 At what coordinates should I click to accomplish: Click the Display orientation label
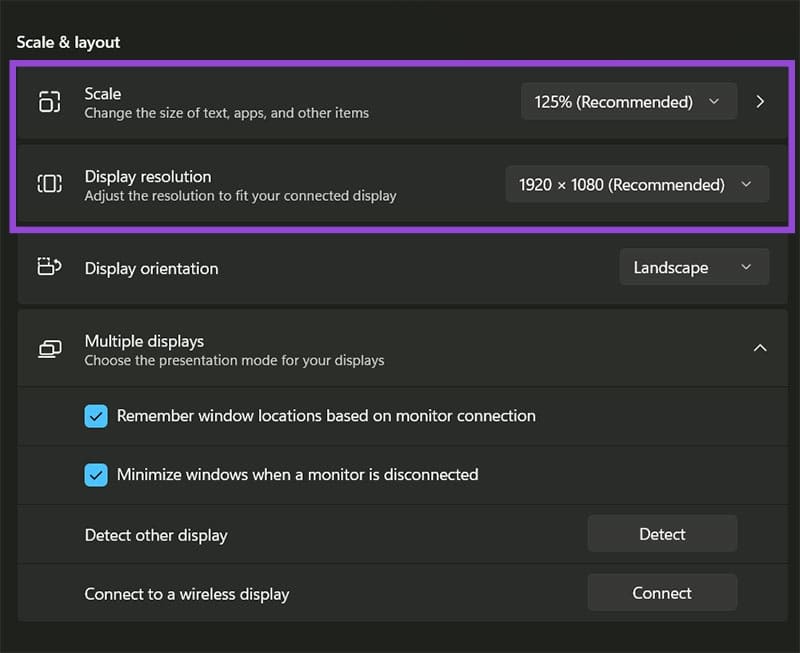coord(152,269)
